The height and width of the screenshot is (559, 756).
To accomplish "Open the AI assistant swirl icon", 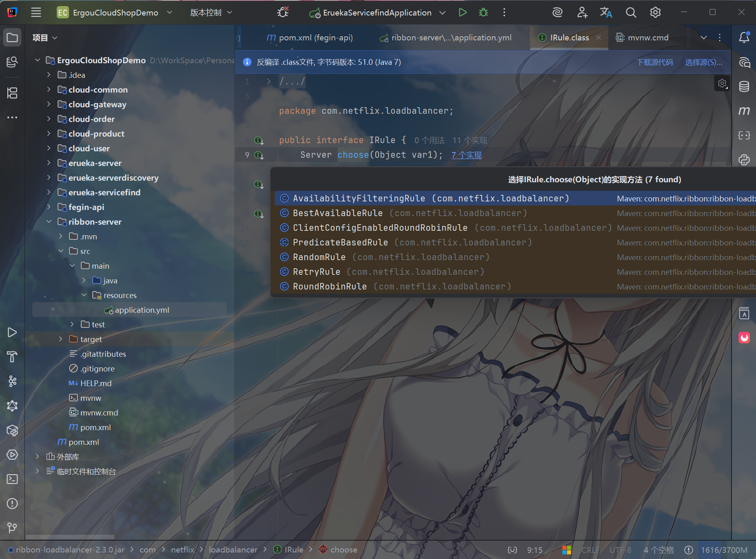I will (557, 13).
